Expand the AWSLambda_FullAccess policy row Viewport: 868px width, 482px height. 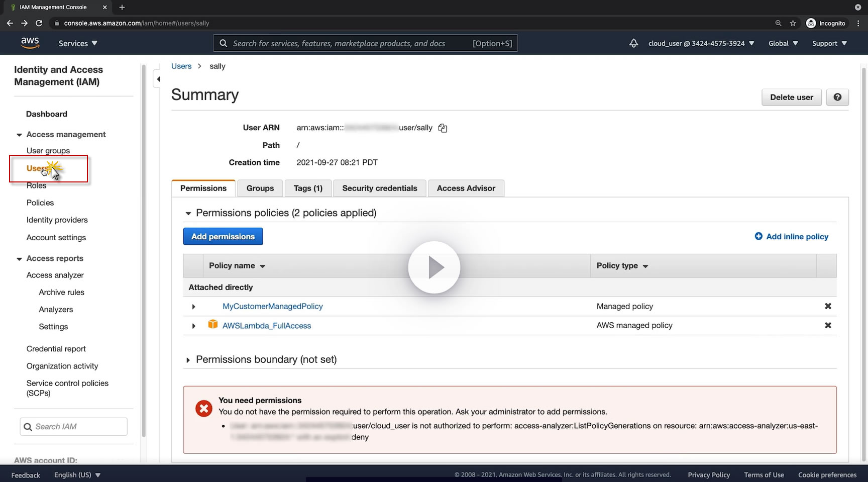tap(193, 326)
